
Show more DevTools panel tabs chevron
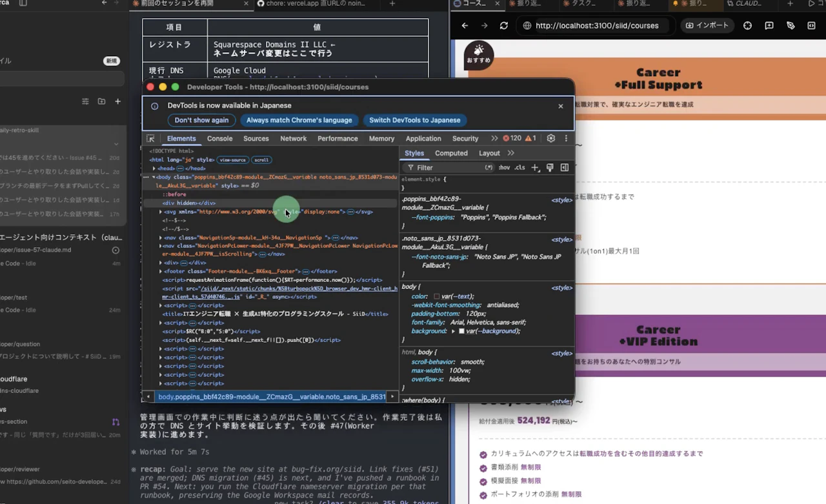494,139
